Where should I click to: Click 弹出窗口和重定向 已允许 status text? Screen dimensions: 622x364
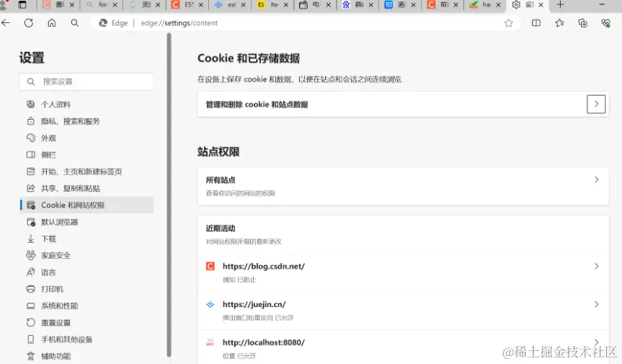tap(258, 318)
